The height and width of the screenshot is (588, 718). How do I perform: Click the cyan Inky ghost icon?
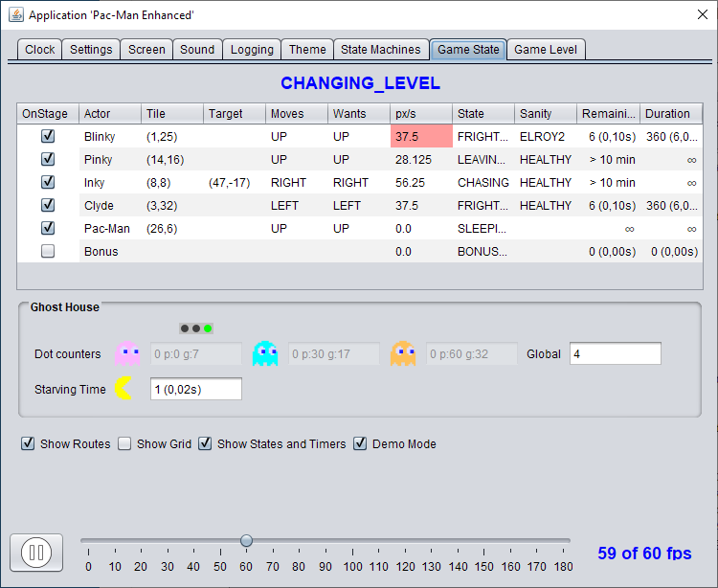tap(265, 353)
